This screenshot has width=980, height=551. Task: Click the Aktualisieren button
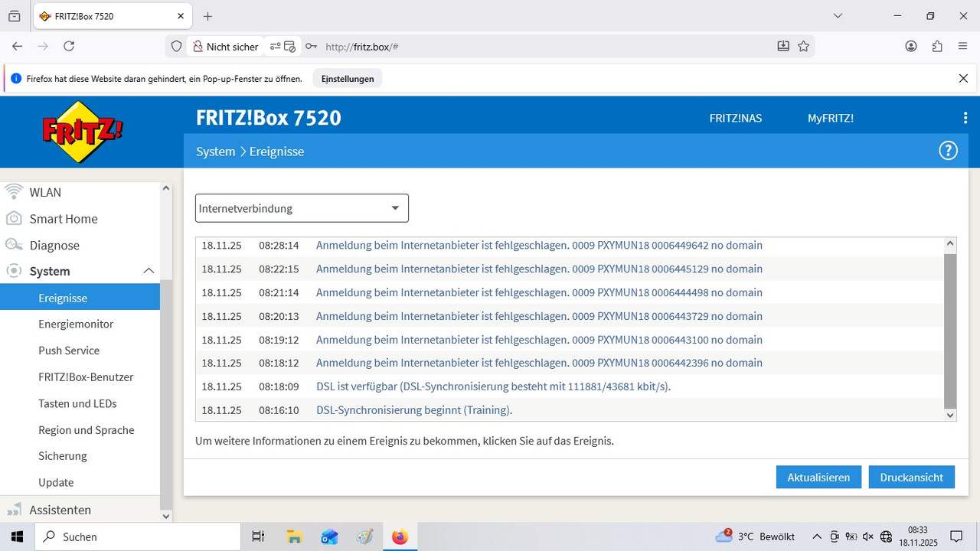(818, 477)
